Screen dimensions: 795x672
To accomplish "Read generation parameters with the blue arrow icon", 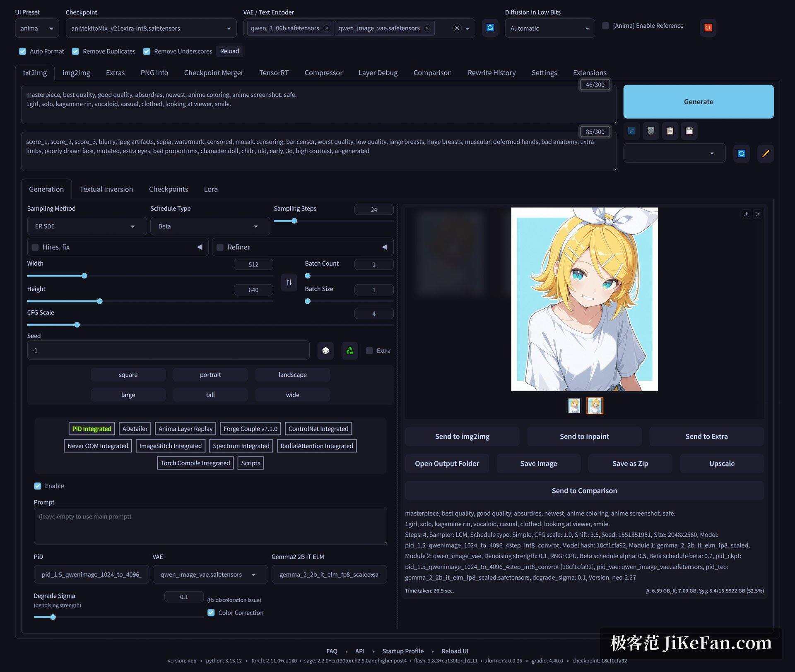I will [631, 131].
